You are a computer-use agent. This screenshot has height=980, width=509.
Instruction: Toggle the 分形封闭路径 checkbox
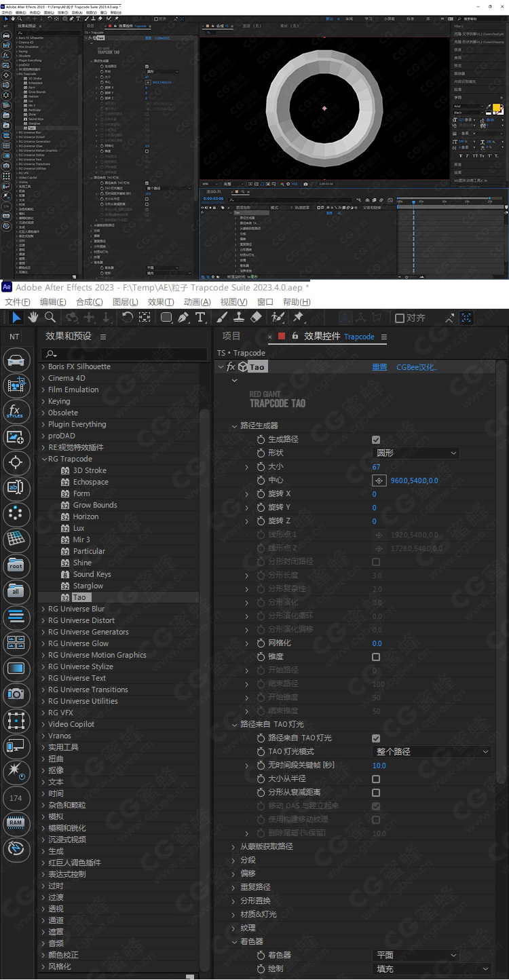(376, 562)
